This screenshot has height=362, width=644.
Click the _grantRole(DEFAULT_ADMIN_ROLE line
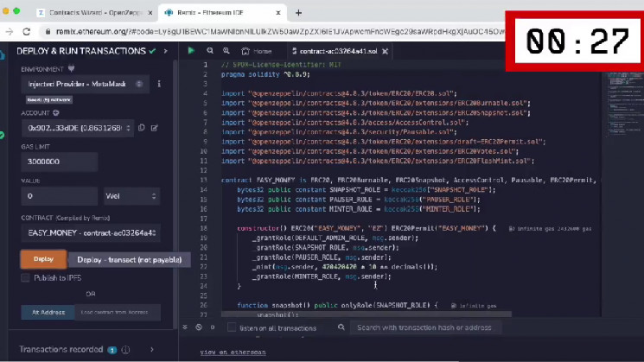pos(335,238)
